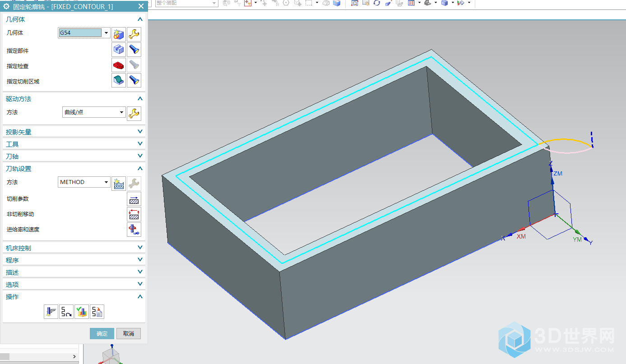The image size is (626, 364).
Task: Click the red selection filter icon in the top toolbar
Action: (x=248, y=3)
